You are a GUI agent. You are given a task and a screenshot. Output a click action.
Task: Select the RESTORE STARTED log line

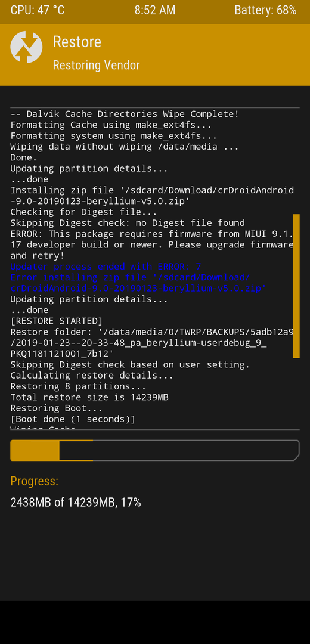click(x=56, y=321)
